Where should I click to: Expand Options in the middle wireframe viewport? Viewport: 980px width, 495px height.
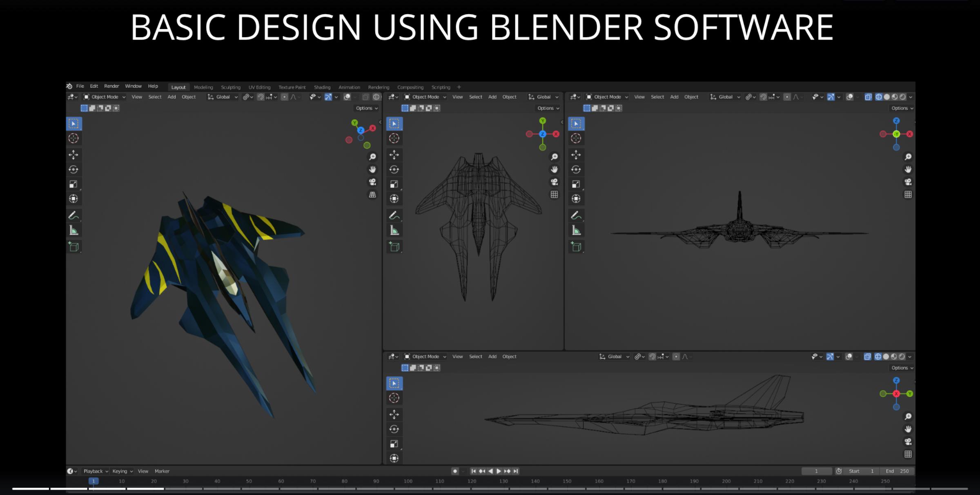point(548,108)
